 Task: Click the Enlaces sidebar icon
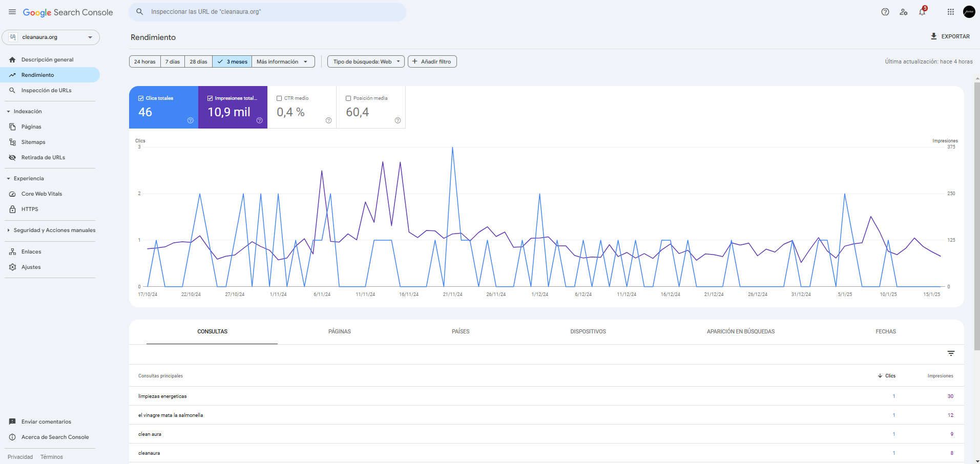click(12, 251)
